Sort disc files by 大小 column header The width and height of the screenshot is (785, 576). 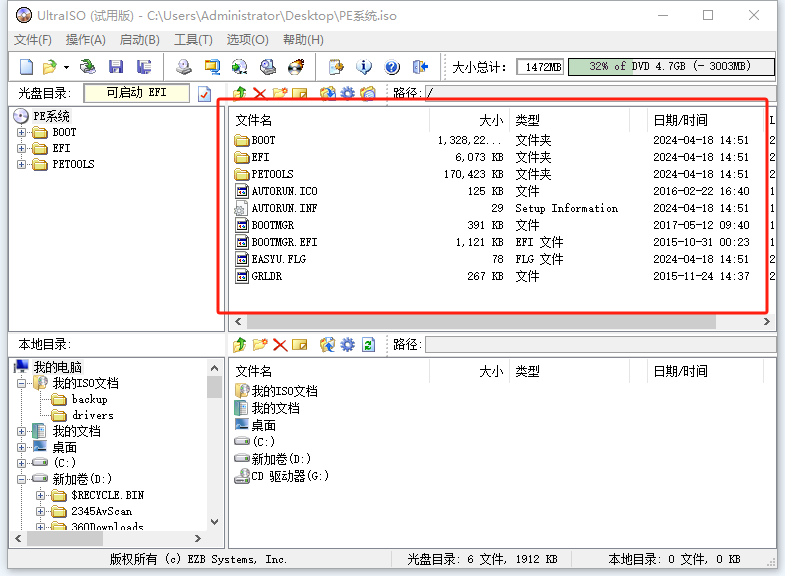tap(470, 120)
